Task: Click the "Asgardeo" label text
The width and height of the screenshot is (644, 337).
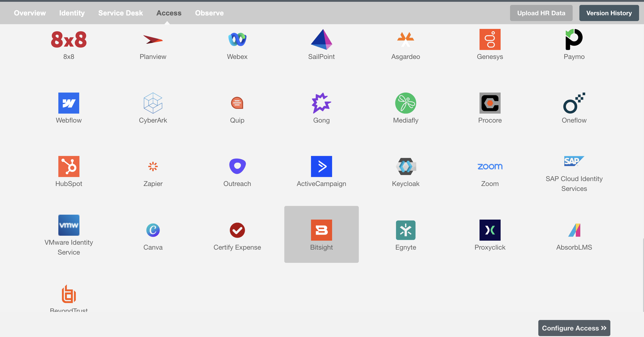Action: click(x=405, y=57)
